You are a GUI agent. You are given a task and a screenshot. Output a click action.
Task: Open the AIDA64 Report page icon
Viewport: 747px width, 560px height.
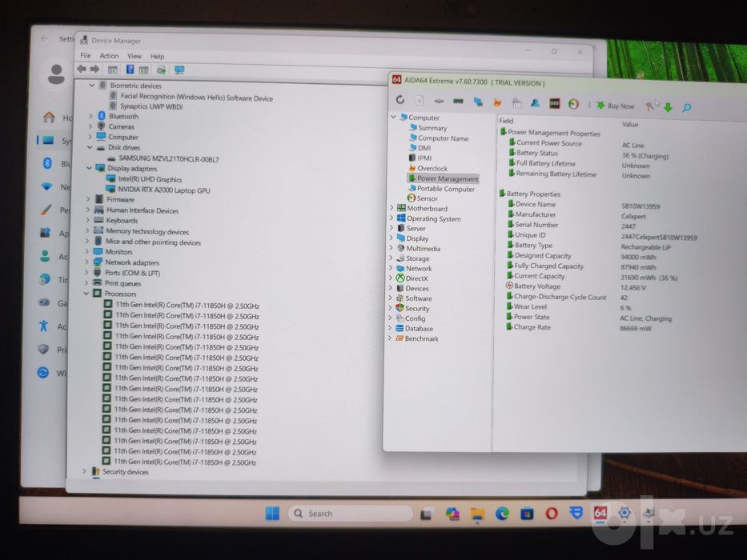click(x=420, y=100)
